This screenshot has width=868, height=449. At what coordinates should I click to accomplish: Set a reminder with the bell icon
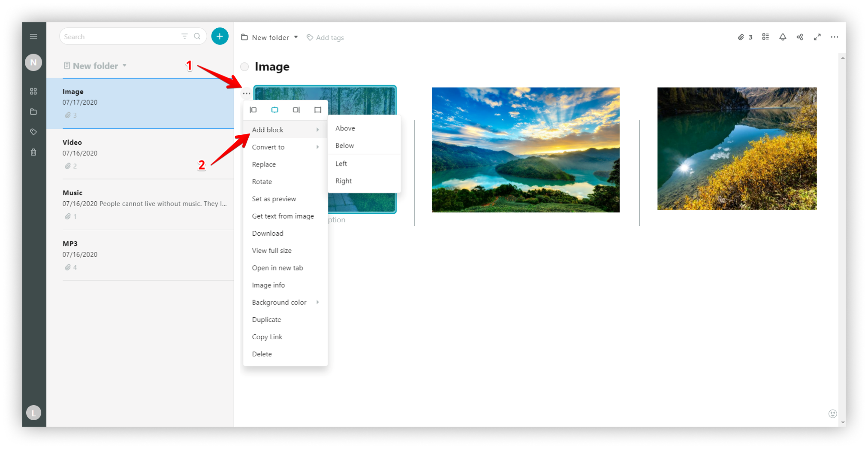pos(783,37)
